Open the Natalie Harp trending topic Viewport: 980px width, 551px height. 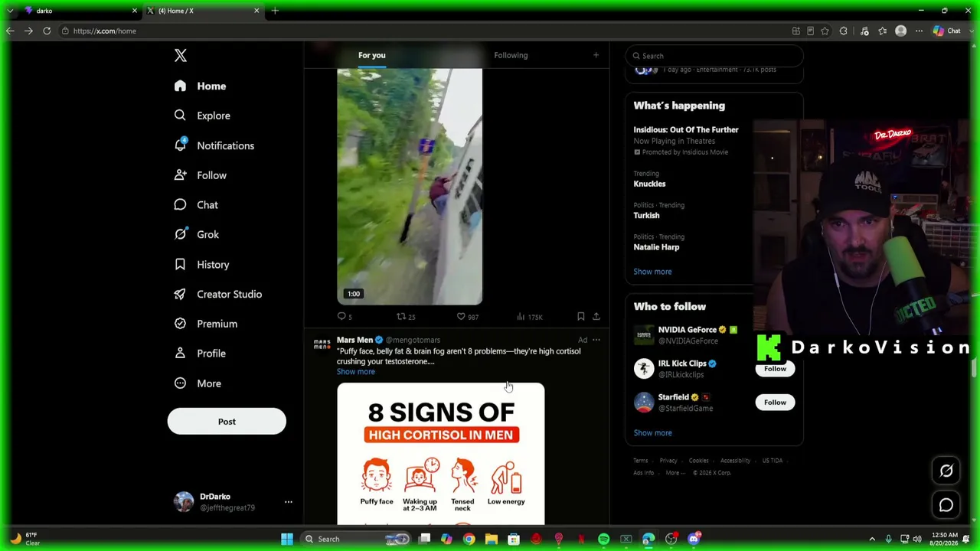656,247
